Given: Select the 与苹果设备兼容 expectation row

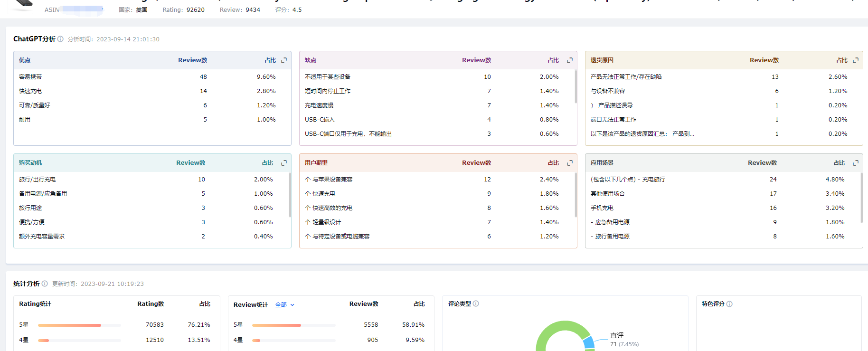Looking at the screenshot, I should (x=438, y=180).
